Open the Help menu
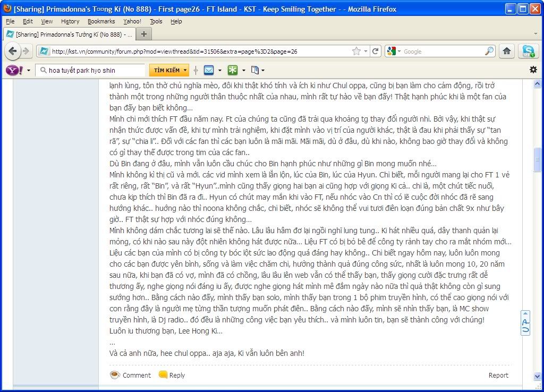544x392 pixels. coord(176,21)
